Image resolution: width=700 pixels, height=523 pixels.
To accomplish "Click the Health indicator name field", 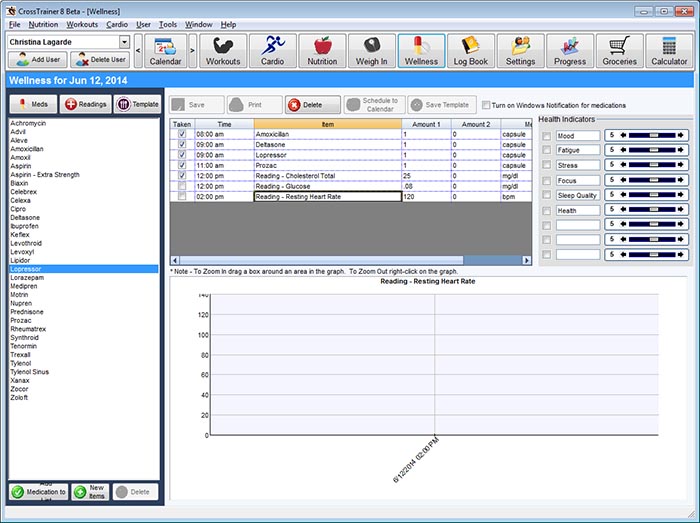I will point(578,210).
